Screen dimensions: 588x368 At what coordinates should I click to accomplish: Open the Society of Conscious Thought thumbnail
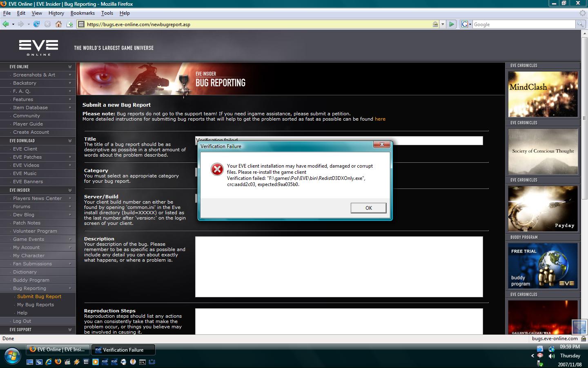(x=543, y=151)
